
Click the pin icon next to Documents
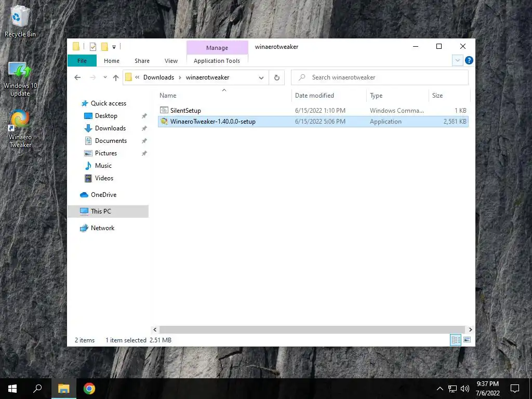[144, 141]
